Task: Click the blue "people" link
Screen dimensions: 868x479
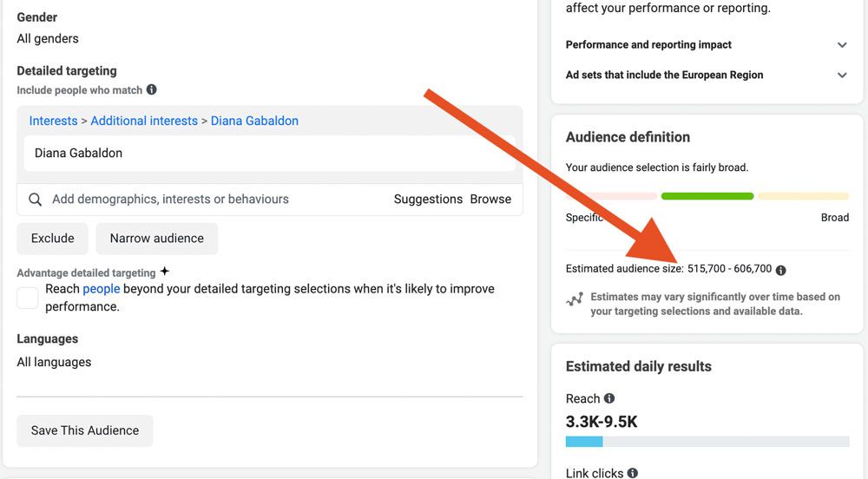Action: click(102, 289)
